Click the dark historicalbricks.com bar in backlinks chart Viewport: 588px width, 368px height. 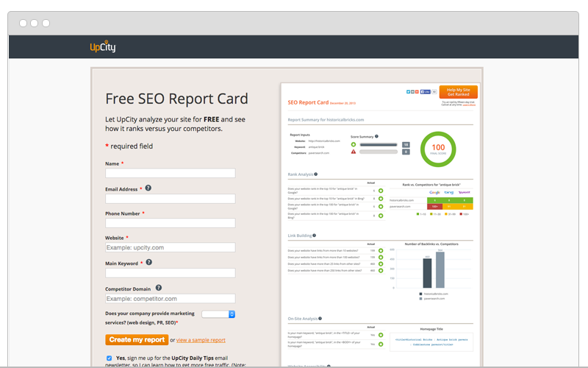pyautogui.click(x=427, y=273)
